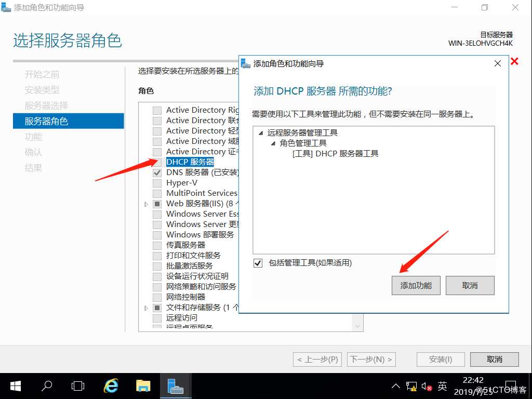Cancel the main wizard with bottom 取消
532x399 pixels.
click(x=495, y=360)
